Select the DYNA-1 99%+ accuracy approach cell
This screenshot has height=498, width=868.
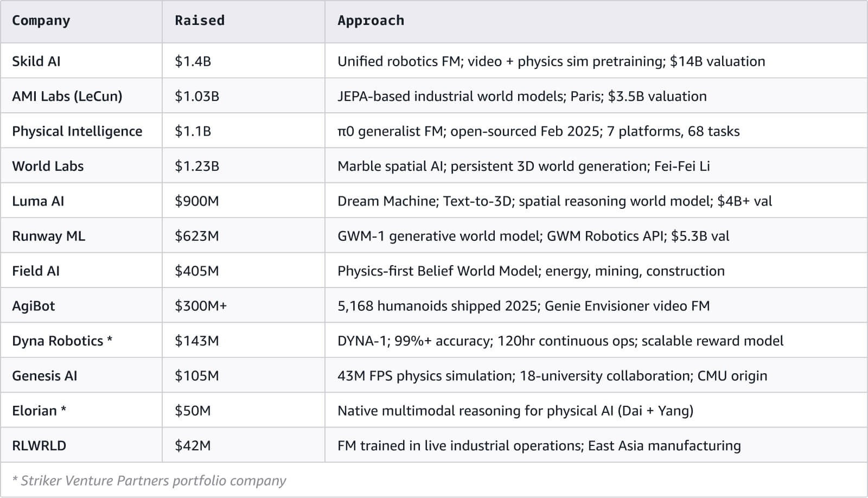pos(560,341)
